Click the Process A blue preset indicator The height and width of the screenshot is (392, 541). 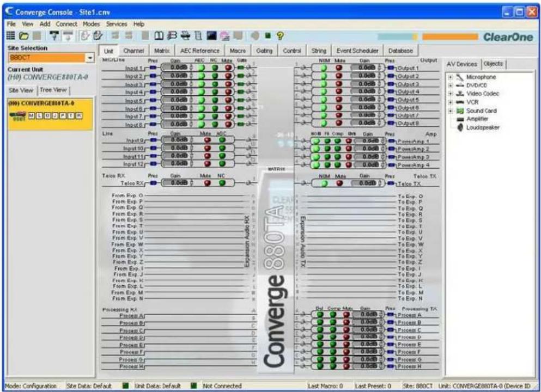point(391,315)
